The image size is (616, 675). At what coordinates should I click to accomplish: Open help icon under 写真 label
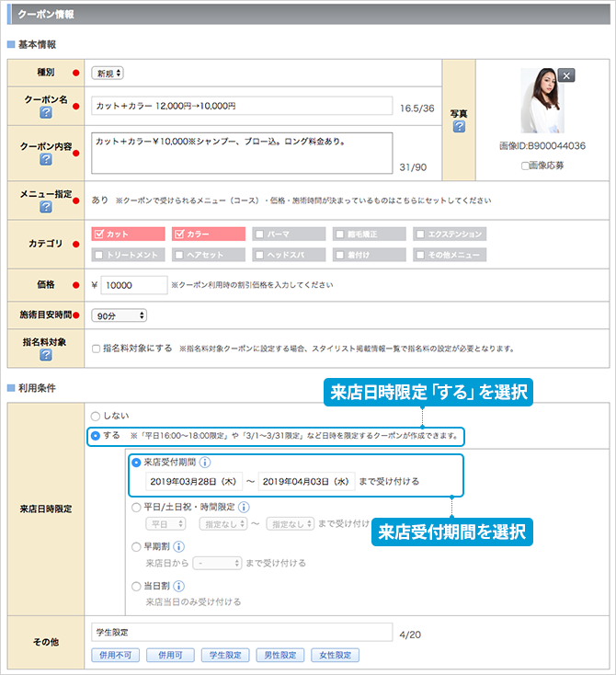[459, 127]
